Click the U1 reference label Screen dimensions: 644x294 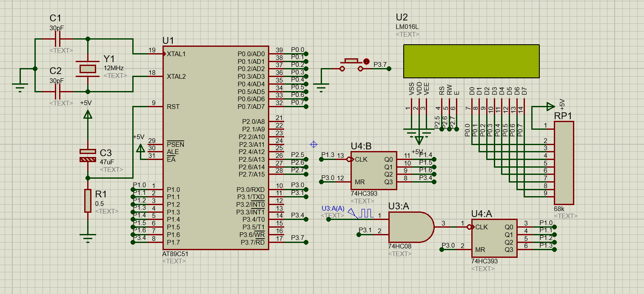168,40
